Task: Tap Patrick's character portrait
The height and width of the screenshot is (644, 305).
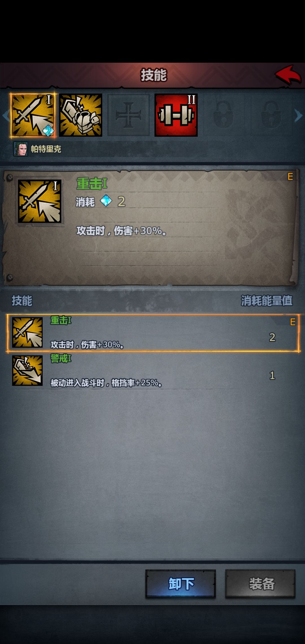Action: tap(21, 149)
